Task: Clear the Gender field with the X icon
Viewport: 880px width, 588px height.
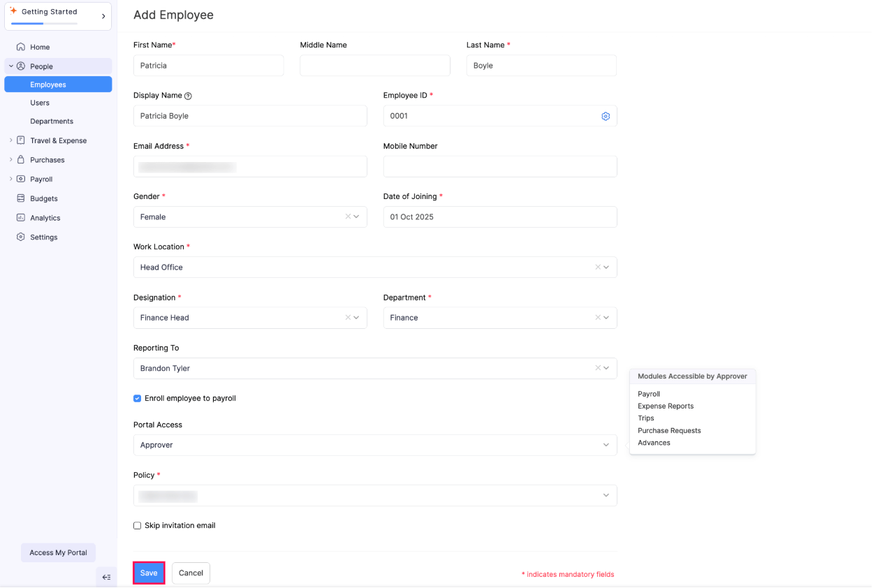Action: coord(348,216)
